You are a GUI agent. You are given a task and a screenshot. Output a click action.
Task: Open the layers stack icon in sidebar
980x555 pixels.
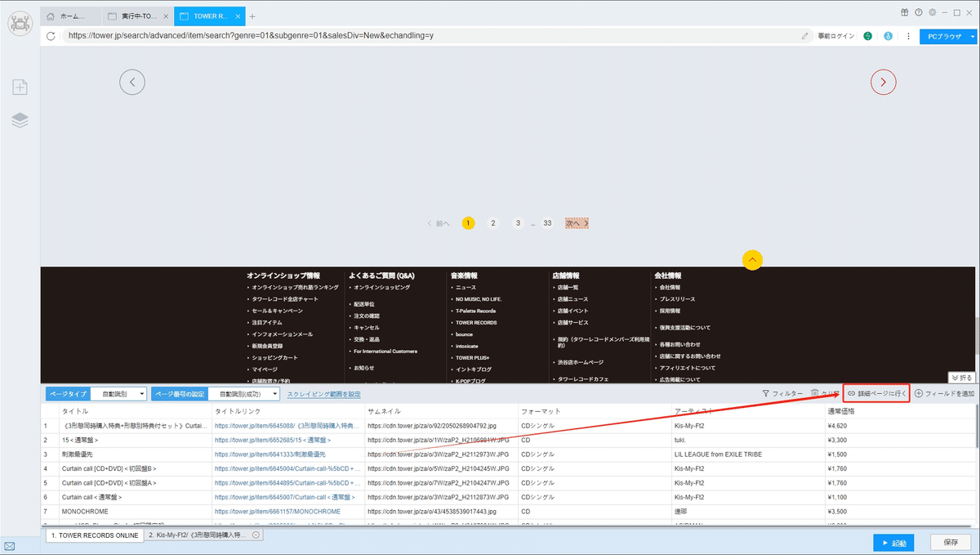[20, 120]
